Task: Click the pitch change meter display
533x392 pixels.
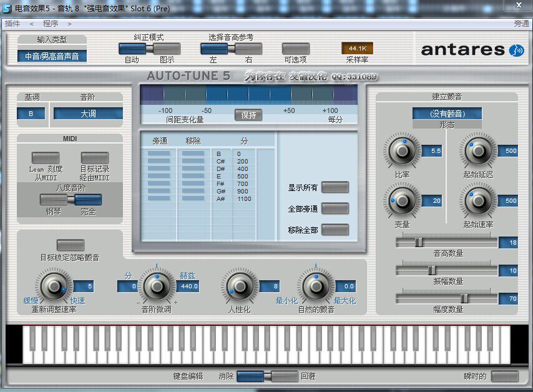Action: pos(249,94)
